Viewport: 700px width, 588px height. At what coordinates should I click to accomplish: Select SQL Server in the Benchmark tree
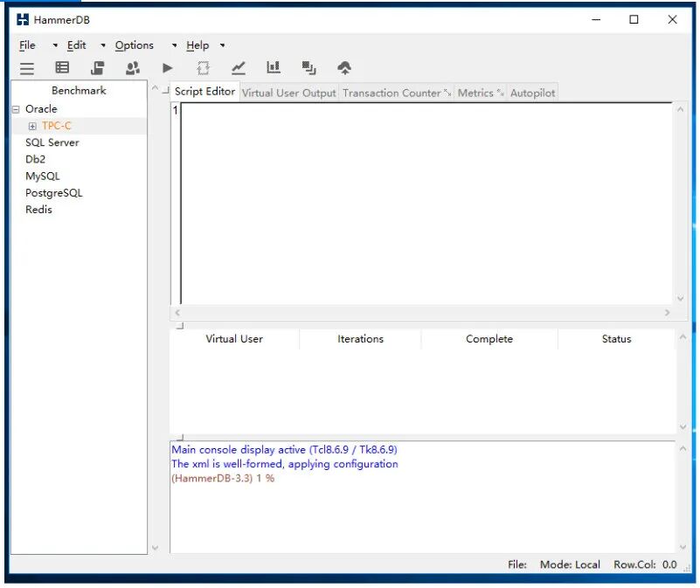point(52,143)
